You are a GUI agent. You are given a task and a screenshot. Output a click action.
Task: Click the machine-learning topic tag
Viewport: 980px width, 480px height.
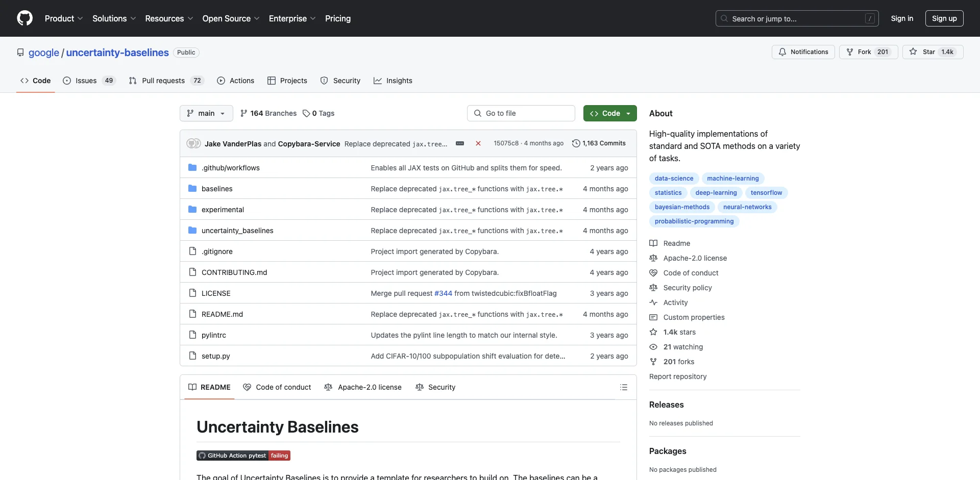[x=732, y=179]
